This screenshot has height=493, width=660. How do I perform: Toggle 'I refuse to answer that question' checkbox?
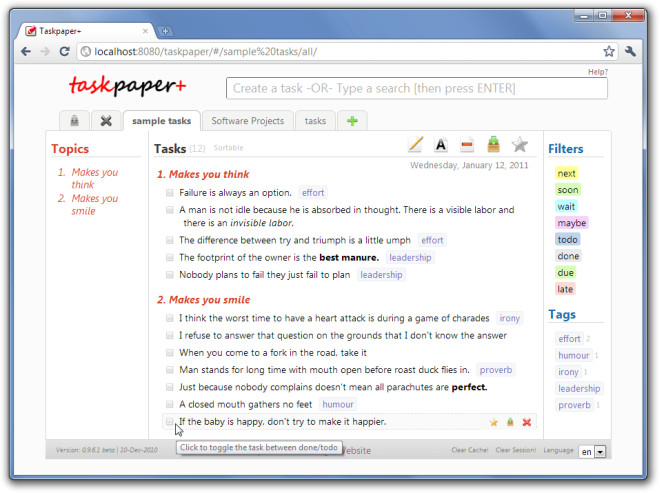coord(170,335)
